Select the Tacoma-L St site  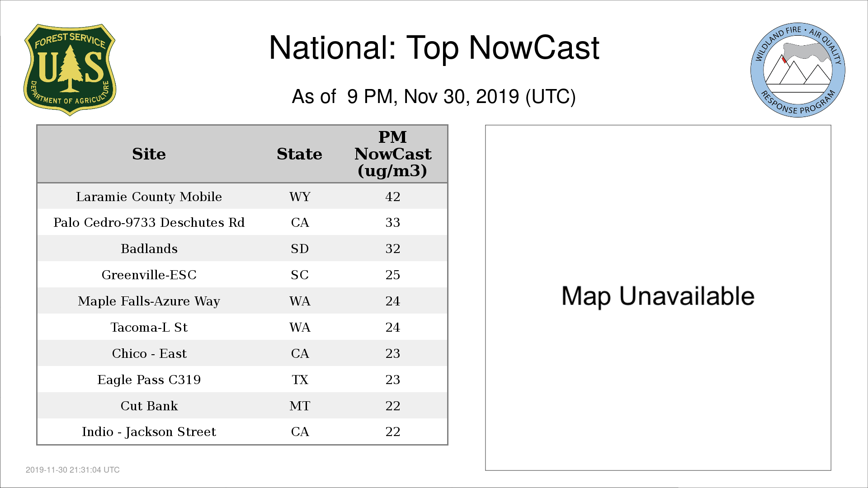pos(149,328)
